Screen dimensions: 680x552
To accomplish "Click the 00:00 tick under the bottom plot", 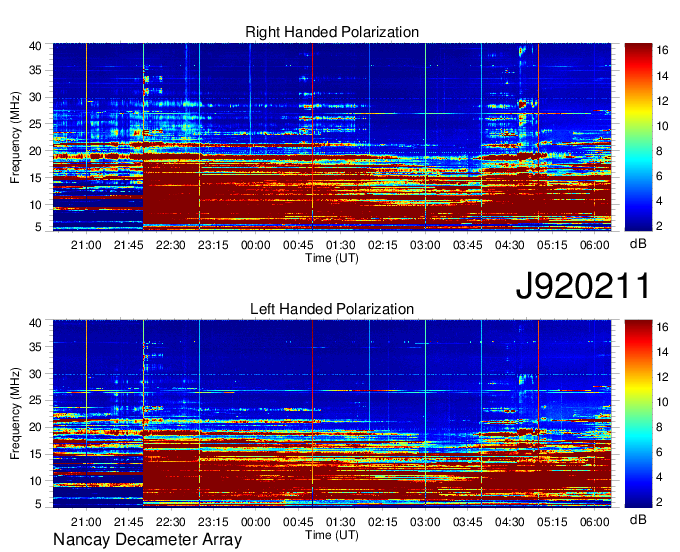I will point(255,522).
